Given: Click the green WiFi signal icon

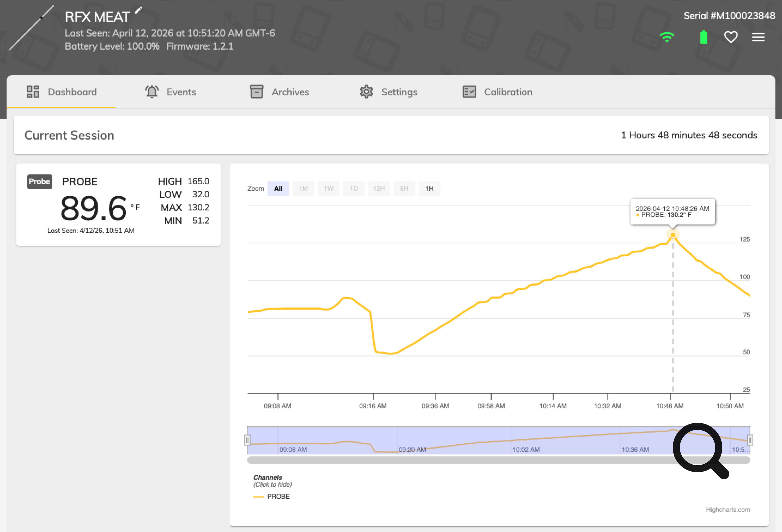Looking at the screenshot, I should (x=667, y=37).
